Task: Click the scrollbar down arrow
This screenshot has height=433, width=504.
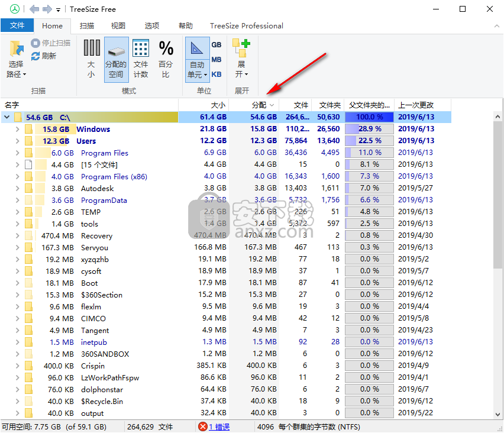Action: point(497,414)
